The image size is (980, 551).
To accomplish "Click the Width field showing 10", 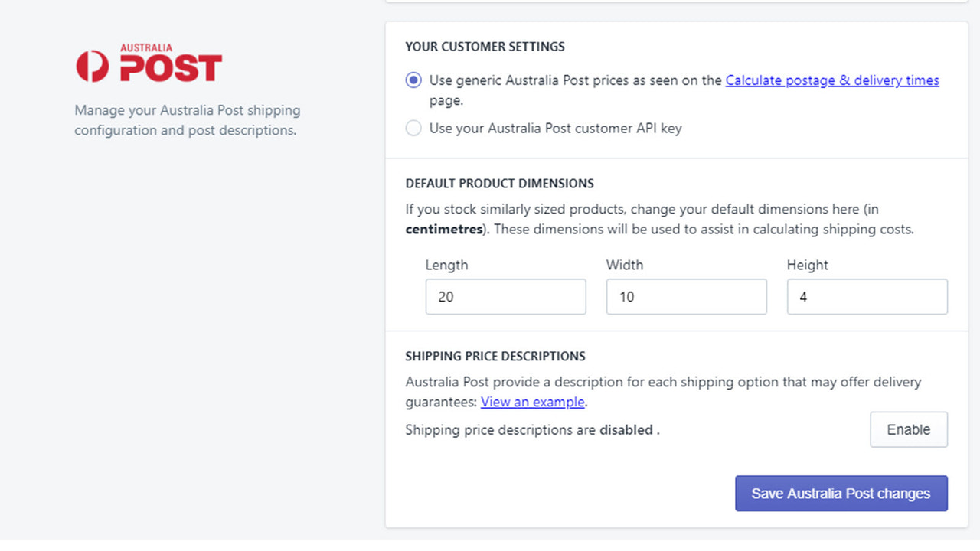I will tap(686, 296).
